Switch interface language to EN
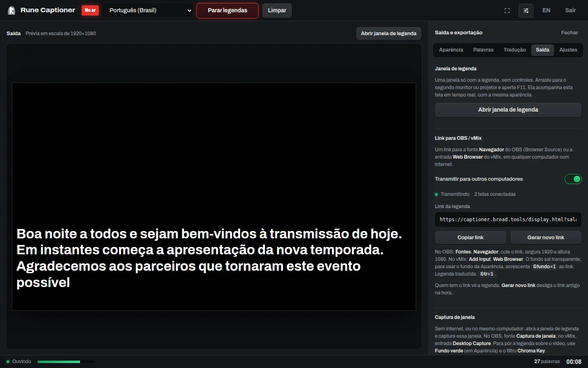 coord(546,11)
